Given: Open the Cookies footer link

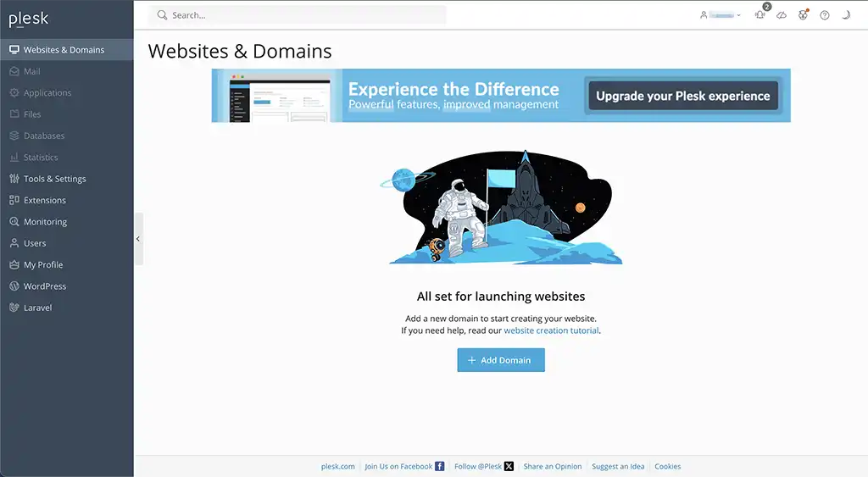Looking at the screenshot, I should click(x=668, y=467).
